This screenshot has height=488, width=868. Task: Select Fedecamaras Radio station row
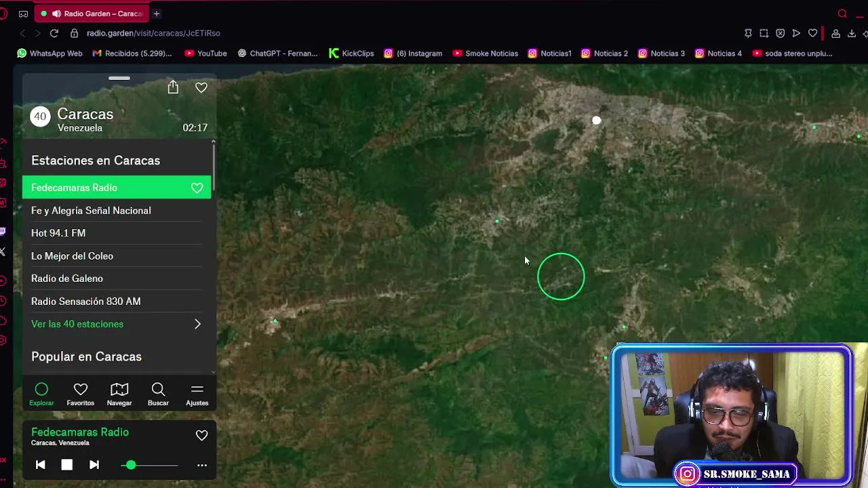pyautogui.click(x=117, y=188)
